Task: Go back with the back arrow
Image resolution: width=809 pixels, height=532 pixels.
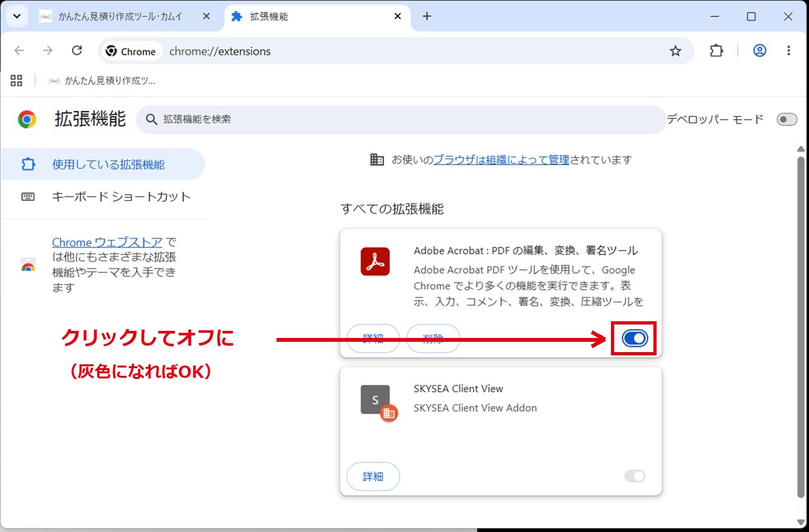Action: pyautogui.click(x=19, y=51)
